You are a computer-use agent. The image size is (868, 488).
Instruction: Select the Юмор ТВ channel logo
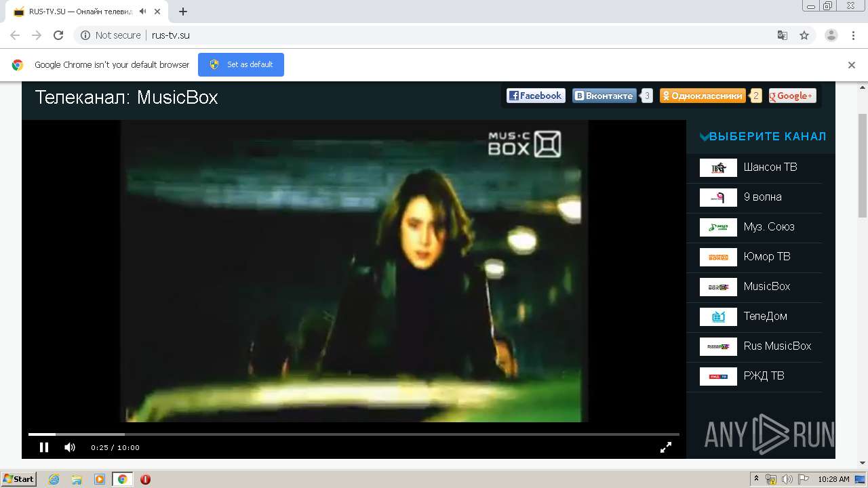coord(718,257)
